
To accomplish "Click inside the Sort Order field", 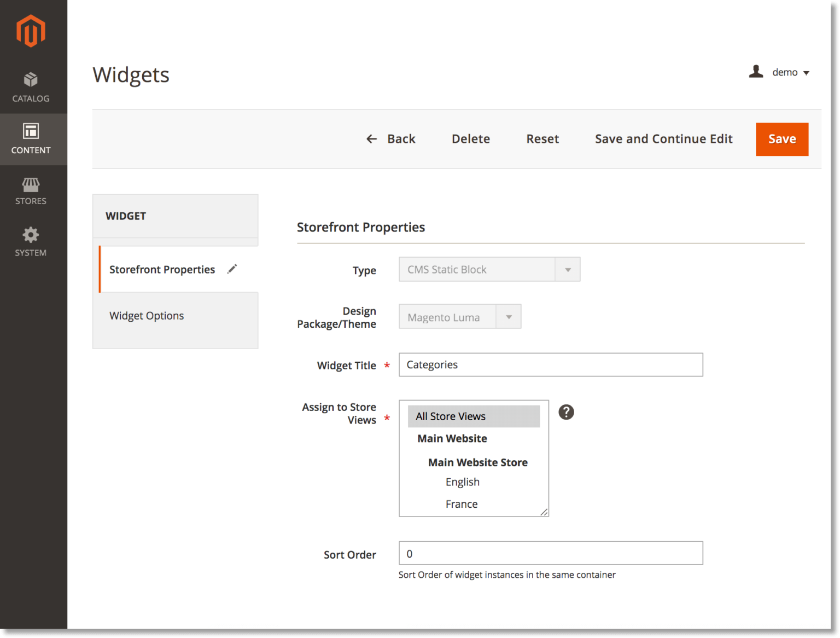I will click(x=550, y=553).
